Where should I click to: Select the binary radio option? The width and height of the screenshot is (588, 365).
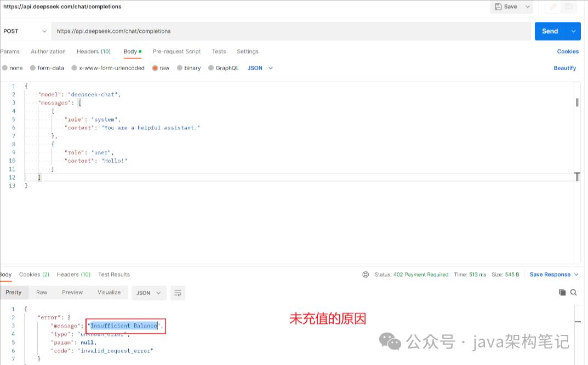[180, 68]
